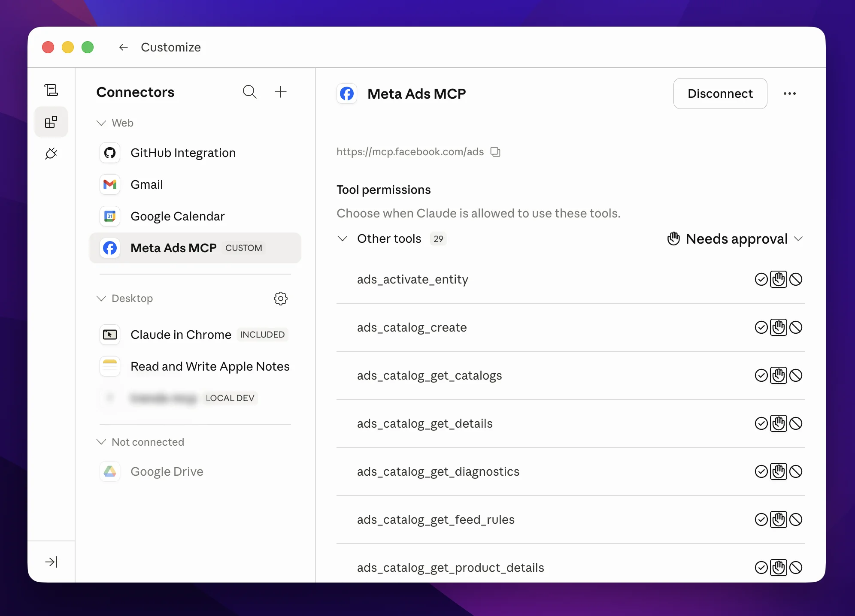Require approval for ads_catalog_get_details
Screen dimensions: 855x616
tap(779, 423)
